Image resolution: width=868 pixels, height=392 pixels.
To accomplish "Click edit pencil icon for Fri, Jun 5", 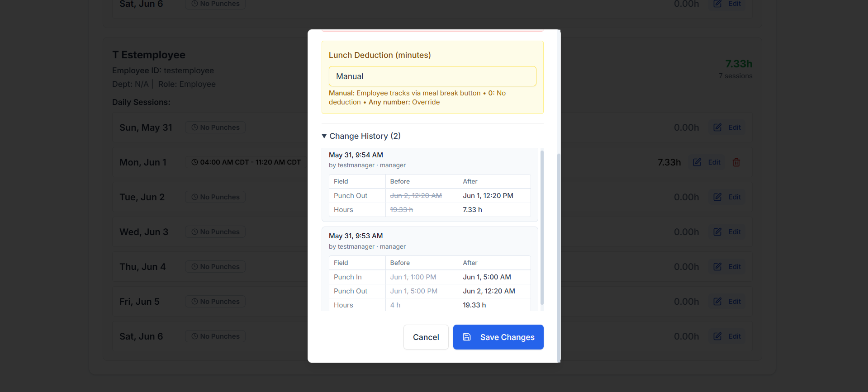I will coord(717,302).
